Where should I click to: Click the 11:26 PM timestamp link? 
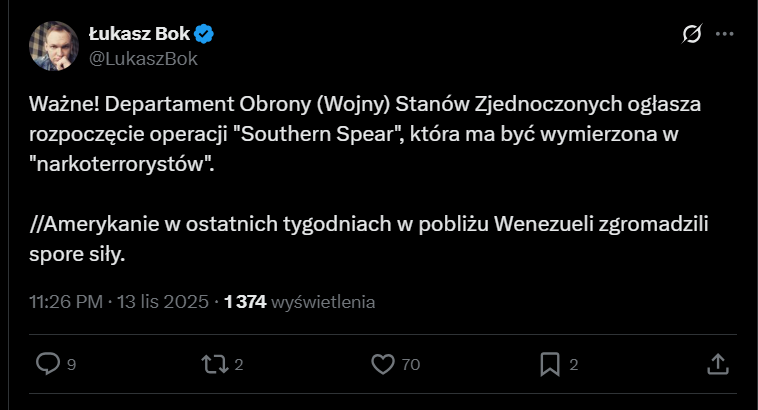coord(65,301)
